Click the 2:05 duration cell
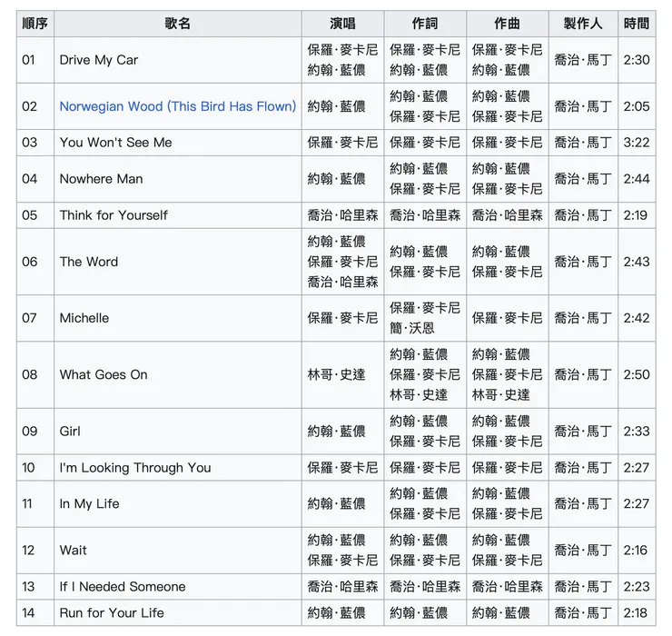This screenshot has height=636, width=672. 637,106
